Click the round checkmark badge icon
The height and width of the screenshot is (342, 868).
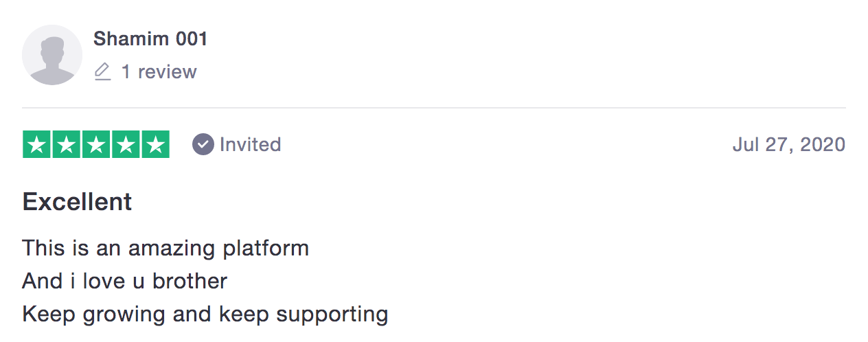tap(203, 144)
